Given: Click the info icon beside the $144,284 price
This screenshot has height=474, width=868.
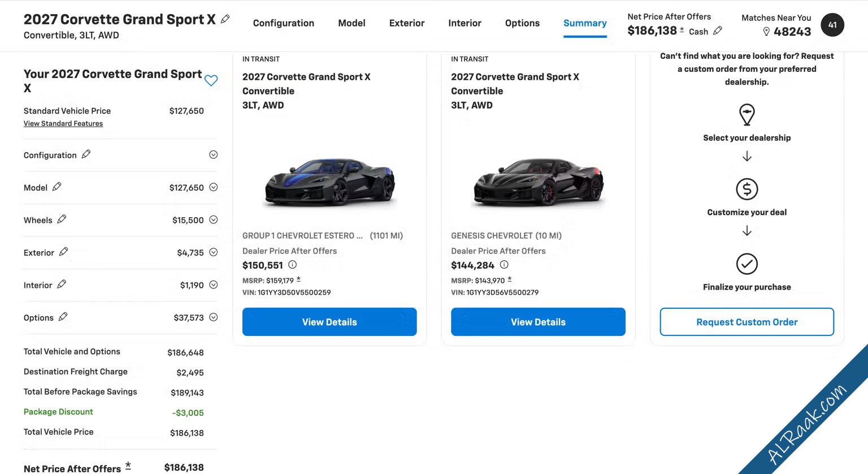Looking at the screenshot, I should [504, 264].
